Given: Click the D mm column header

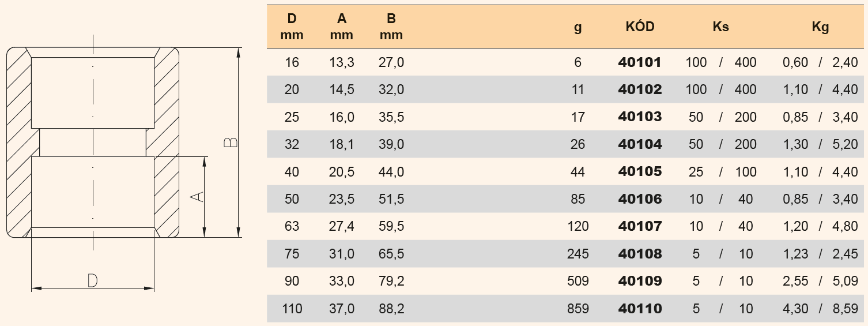Looking at the screenshot, I should pyautogui.click(x=292, y=27).
